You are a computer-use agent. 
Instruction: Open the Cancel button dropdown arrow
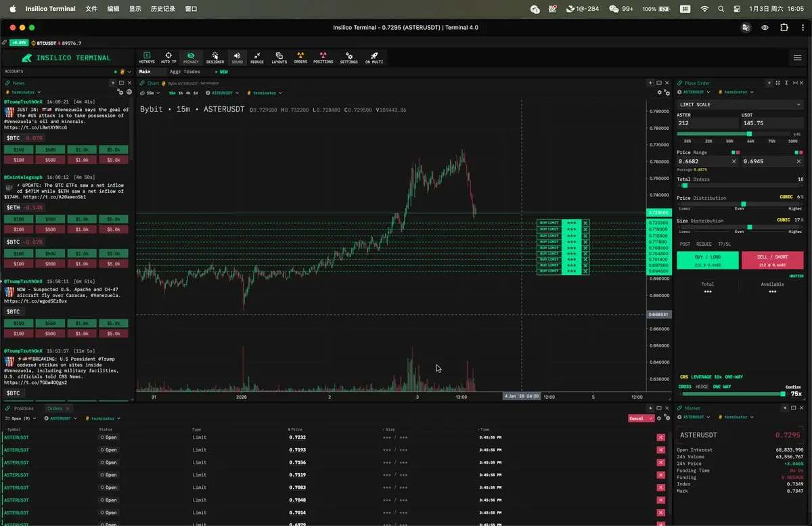(650, 418)
